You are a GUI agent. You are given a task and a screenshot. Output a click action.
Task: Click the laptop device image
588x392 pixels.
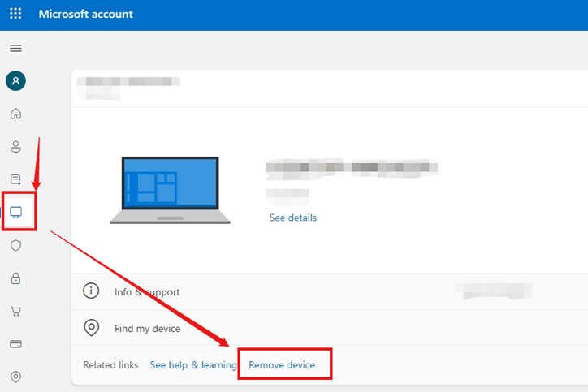click(x=171, y=191)
